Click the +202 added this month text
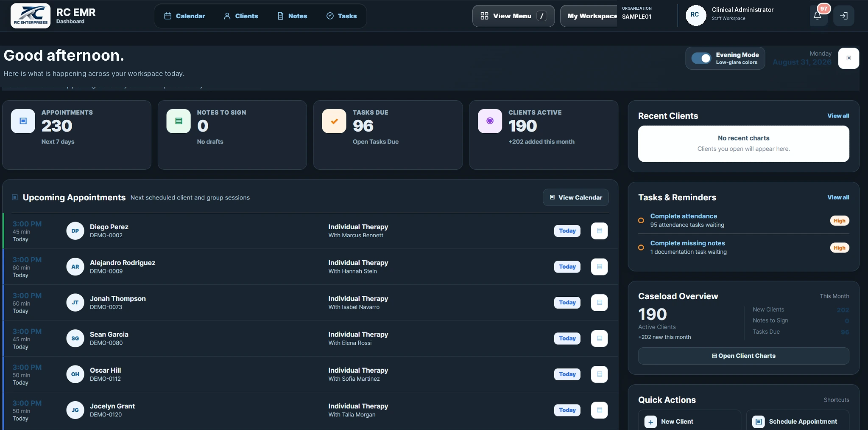Image resolution: width=868 pixels, height=430 pixels. [541, 142]
